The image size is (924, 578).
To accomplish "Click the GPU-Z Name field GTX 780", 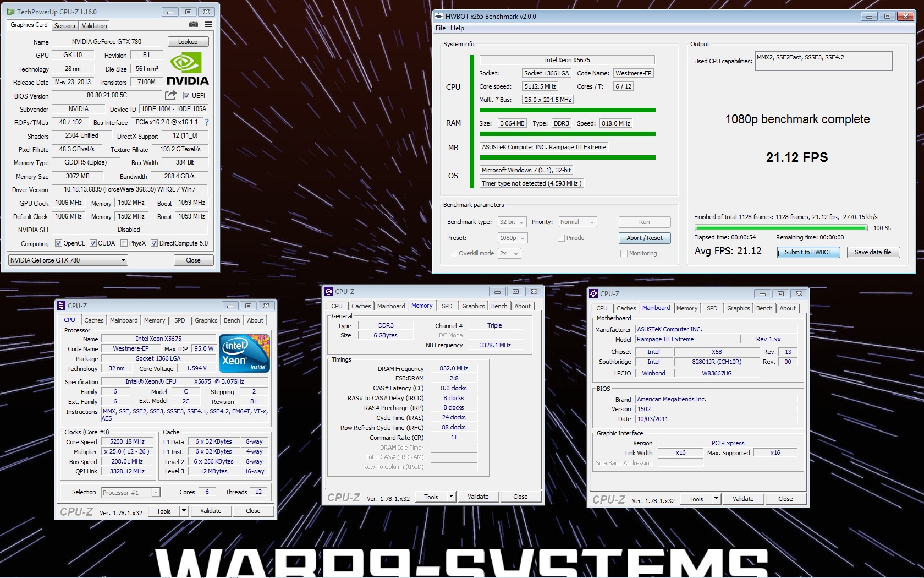I will tap(107, 42).
